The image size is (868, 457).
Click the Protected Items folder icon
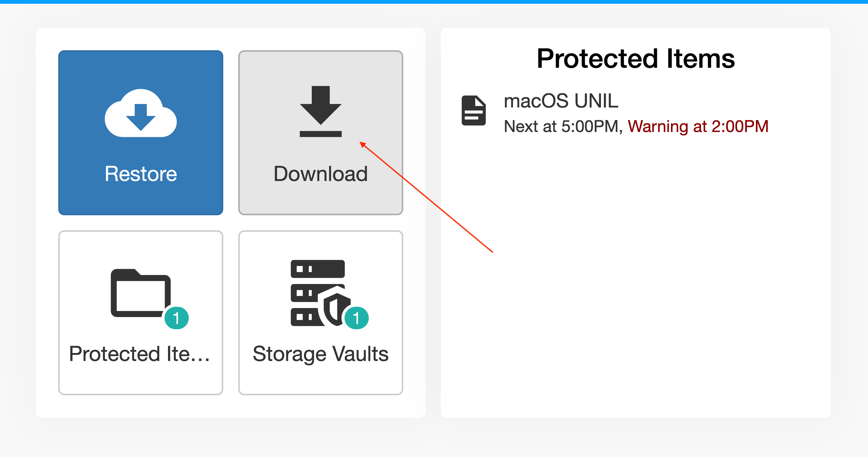coord(140,293)
